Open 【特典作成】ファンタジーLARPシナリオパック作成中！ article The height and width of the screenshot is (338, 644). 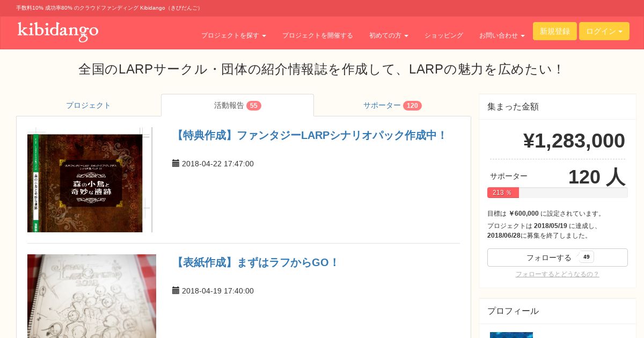click(310, 135)
